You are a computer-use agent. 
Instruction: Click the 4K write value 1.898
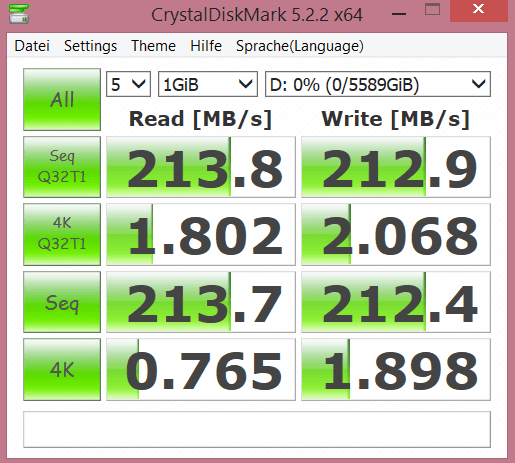[x=396, y=369]
